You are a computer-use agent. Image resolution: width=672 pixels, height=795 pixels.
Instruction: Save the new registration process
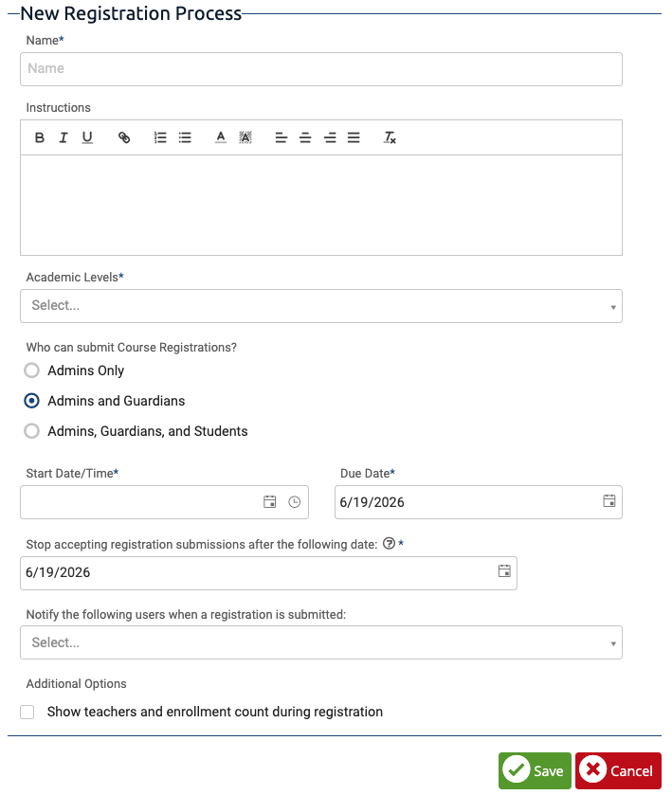pyautogui.click(x=534, y=770)
